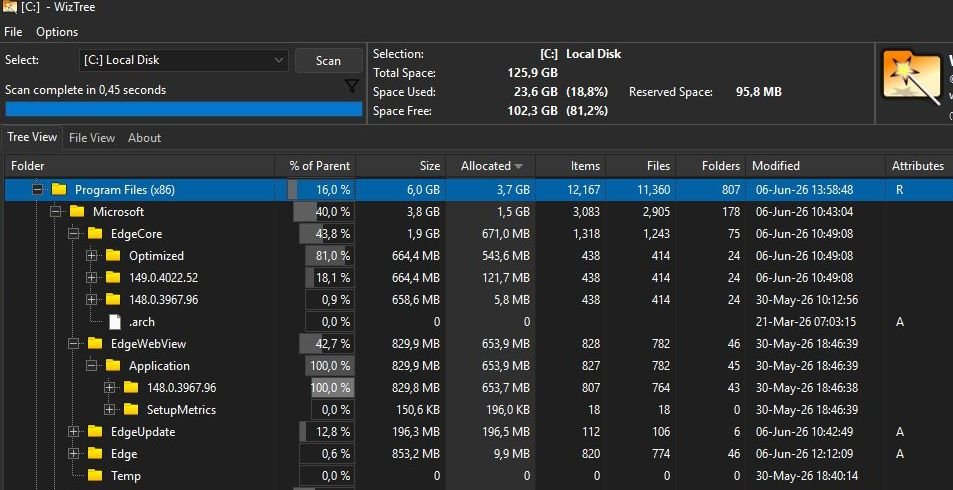
Task: Click the 42,7 % parent bar for EdgeWebView
Action: [326, 343]
